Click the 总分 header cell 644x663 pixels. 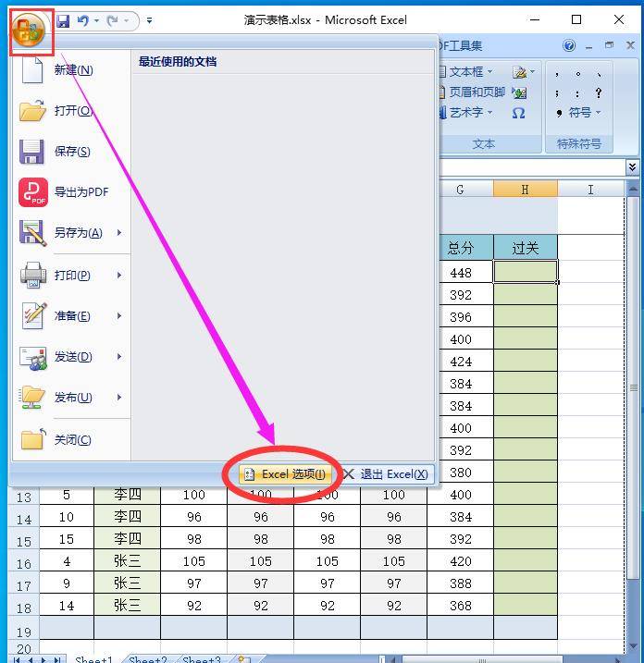click(x=461, y=248)
